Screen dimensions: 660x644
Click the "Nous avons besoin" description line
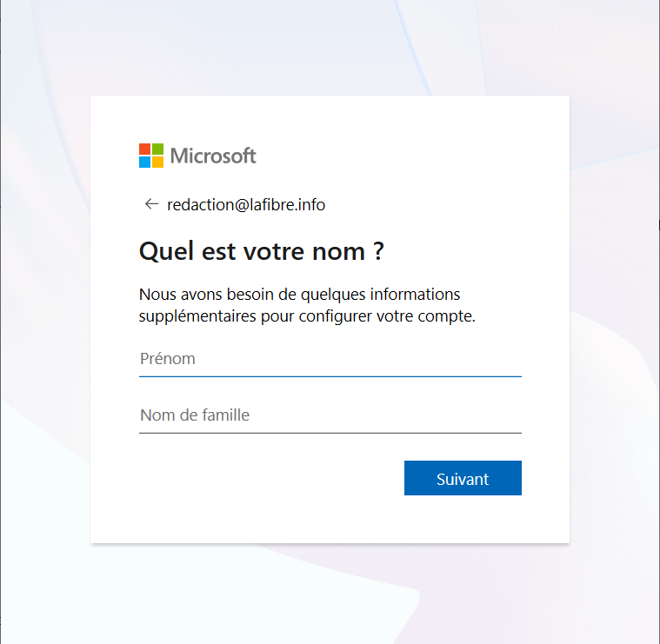tap(299, 294)
